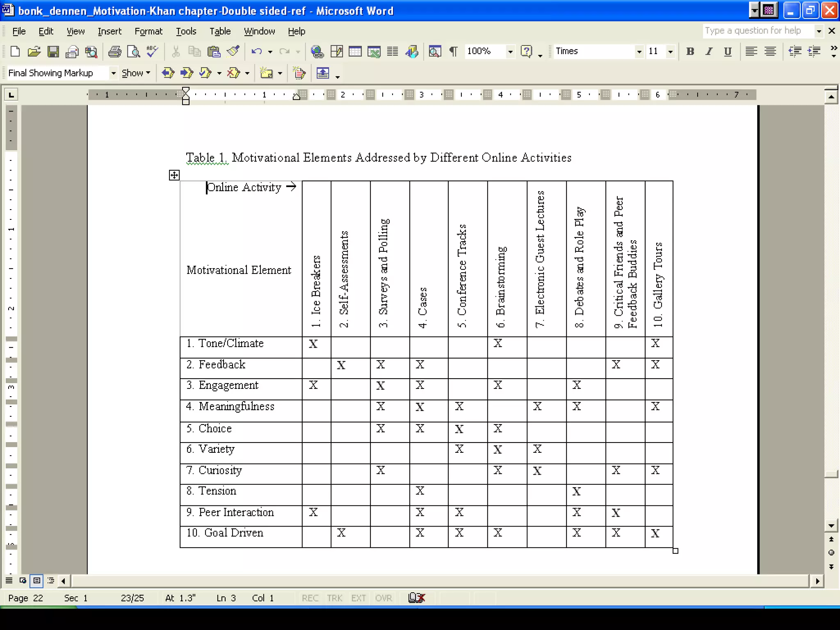The image size is (840, 630).
Task: Open the Times font name dropdown
Action: 639,51
